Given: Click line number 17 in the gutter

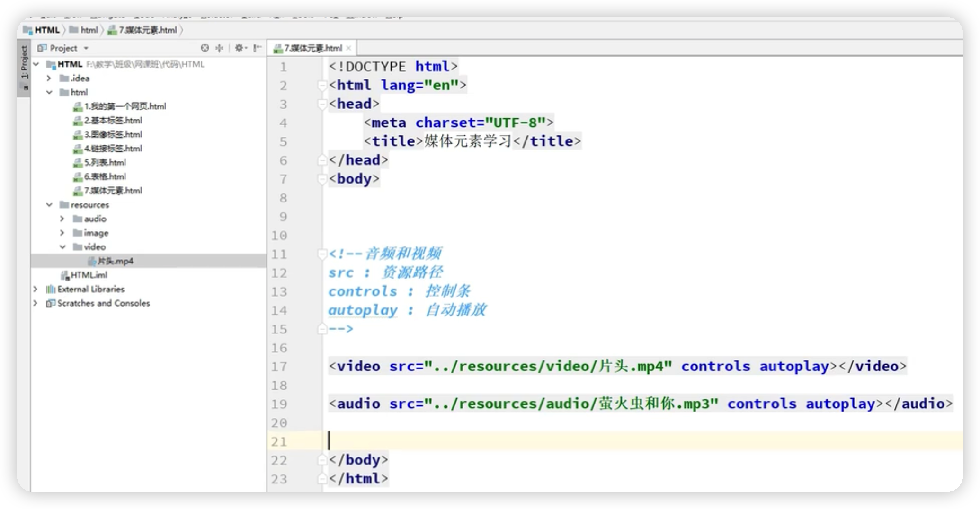Looking at the screenshot, I should pyautogui.click(x=279, y=367).
